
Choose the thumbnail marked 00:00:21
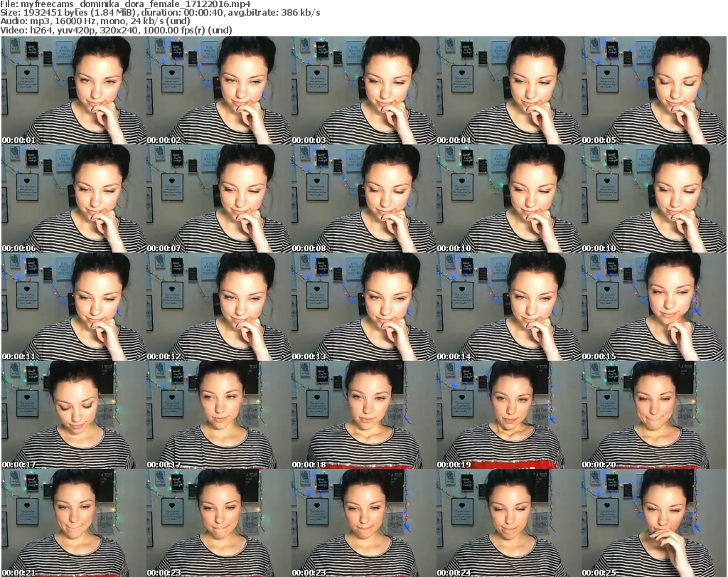(74, 523)
